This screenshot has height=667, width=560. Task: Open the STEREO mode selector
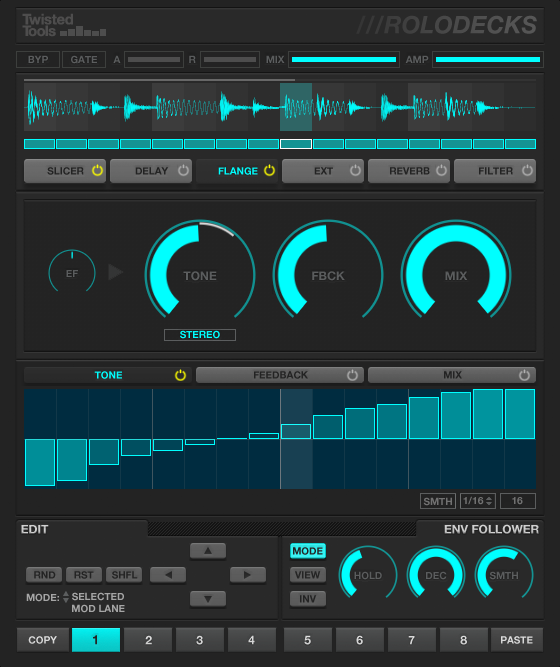200,335
